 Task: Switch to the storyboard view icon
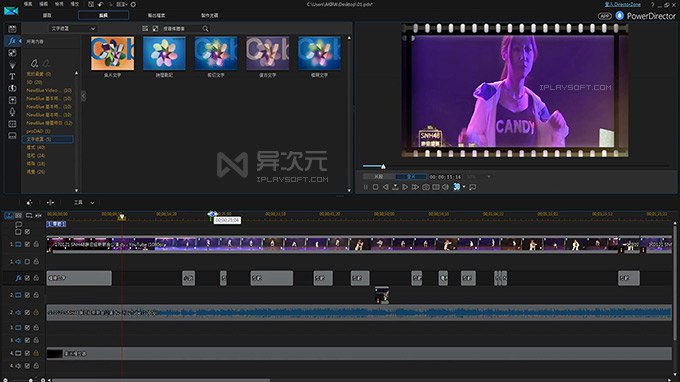tap(18, 215)
